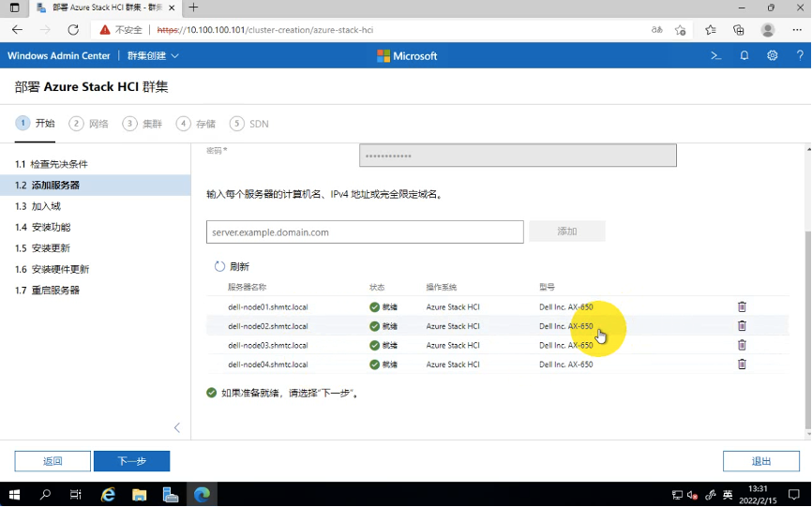Image resolution: width=812 pixels, height=507 pixels.
Task: Open Task View on taskbar
Action: click(x=76, y=495)
